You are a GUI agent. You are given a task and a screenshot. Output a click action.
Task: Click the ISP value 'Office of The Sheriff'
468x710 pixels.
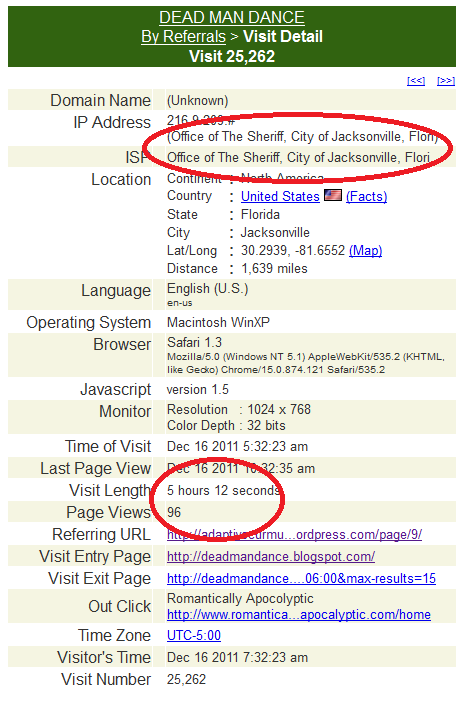click(x=298, y=158)
